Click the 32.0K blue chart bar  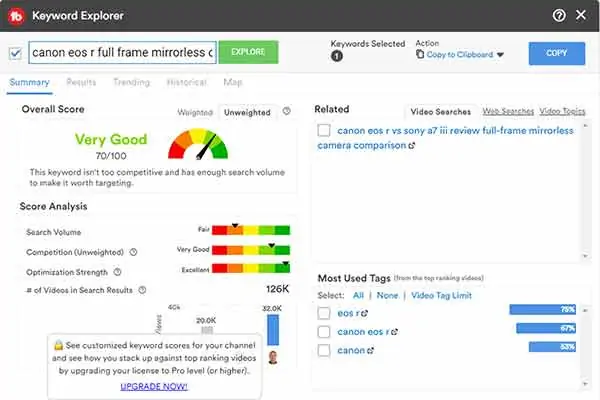click(x=273, y=330)
